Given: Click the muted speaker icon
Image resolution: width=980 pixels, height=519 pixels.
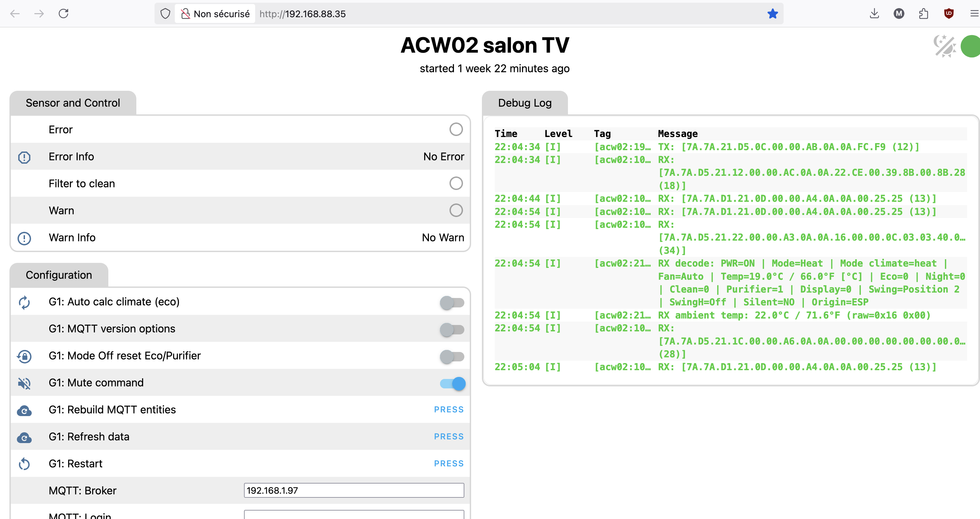Looking at the screenshot, I should (x=24, y=383).
